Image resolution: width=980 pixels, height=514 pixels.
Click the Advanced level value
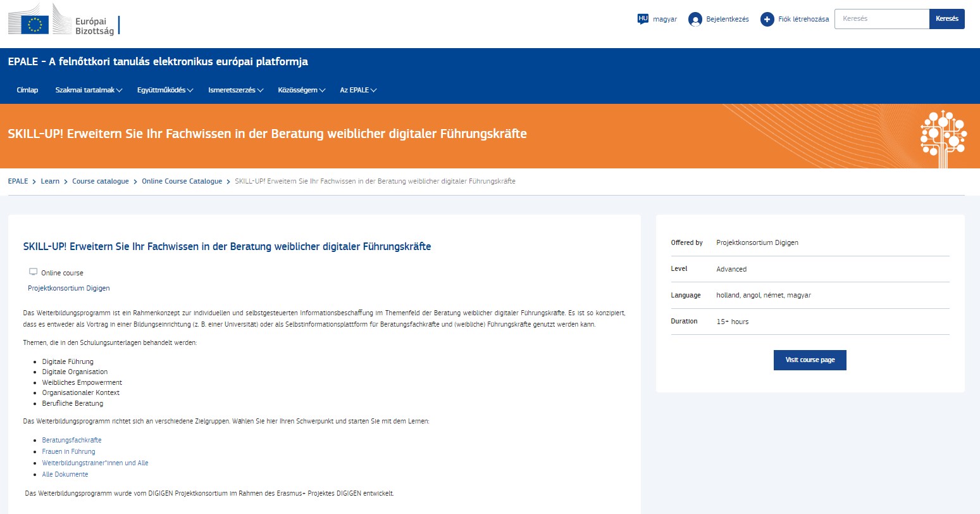click(x=731, y=269)
